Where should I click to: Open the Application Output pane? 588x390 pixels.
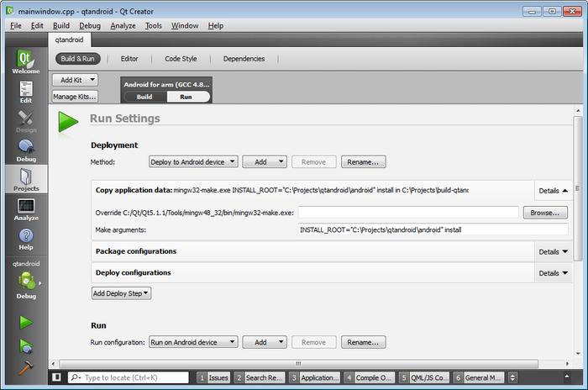pos(315,377)
